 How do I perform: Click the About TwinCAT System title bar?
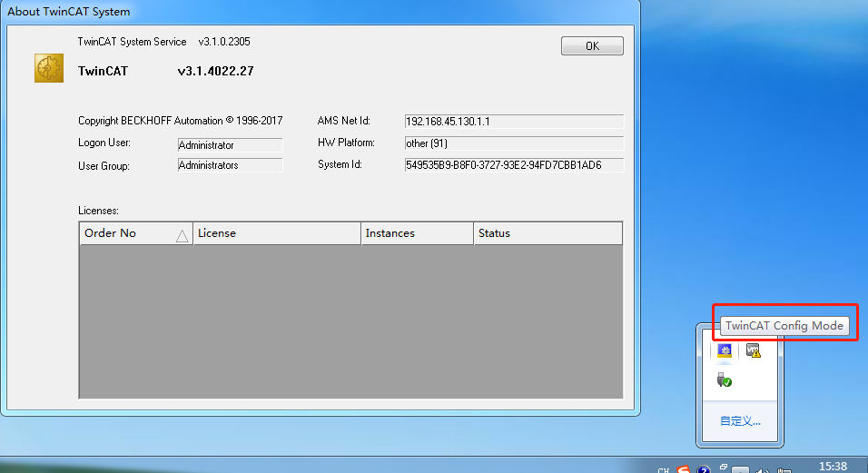point(320,12)
